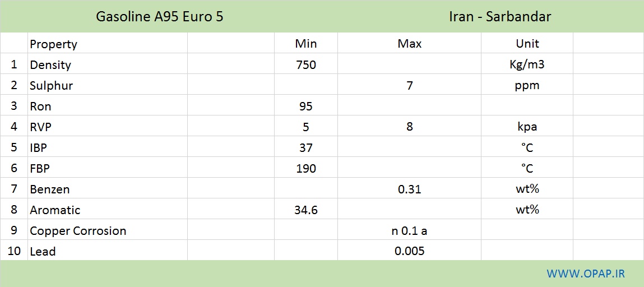Click the Kg/m3 unit cell

point(527,65)
